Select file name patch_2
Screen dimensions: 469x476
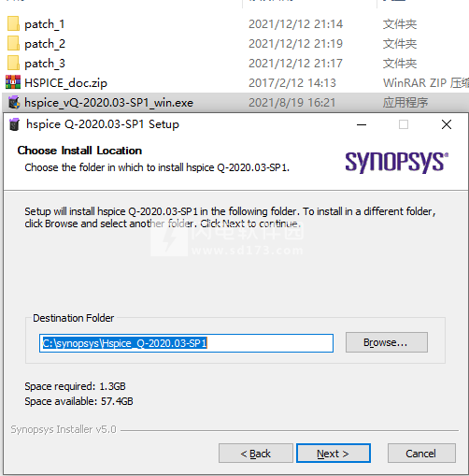click(x=45, y=44)
